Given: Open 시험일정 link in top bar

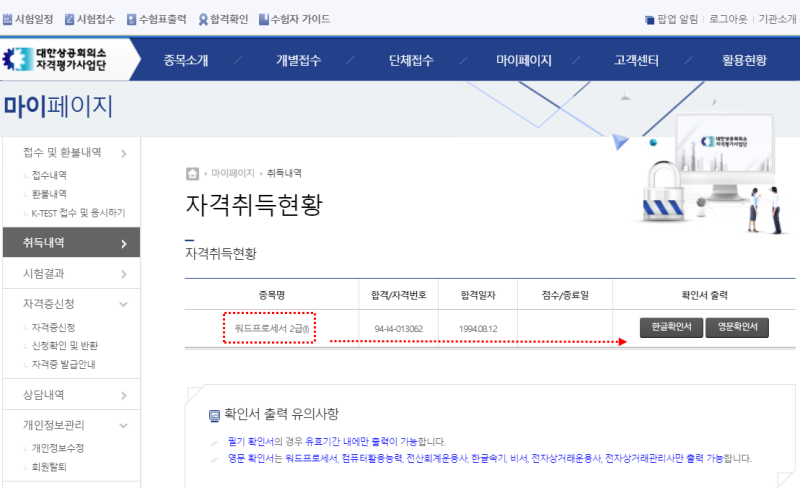Looking at the screenshot, I should 29,19.
